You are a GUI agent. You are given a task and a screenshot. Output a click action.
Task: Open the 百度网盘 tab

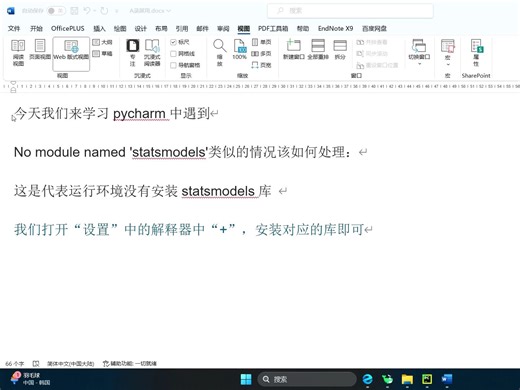tap(374, 28)
